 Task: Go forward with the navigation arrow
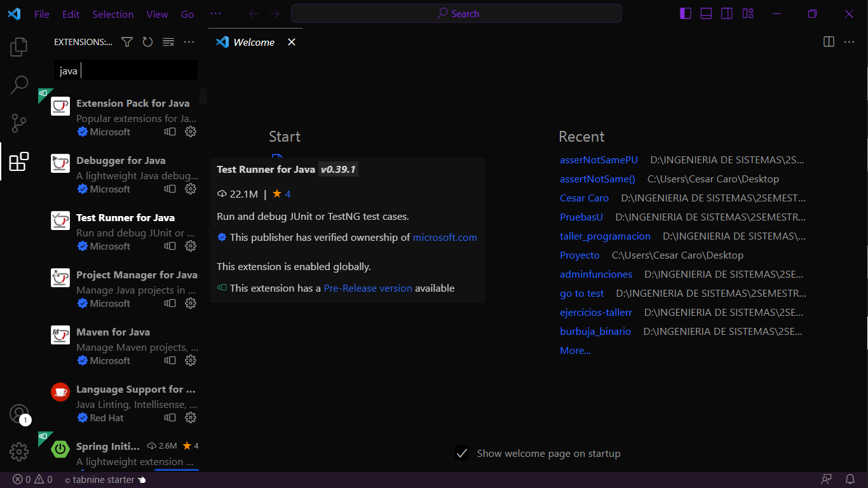274,14
